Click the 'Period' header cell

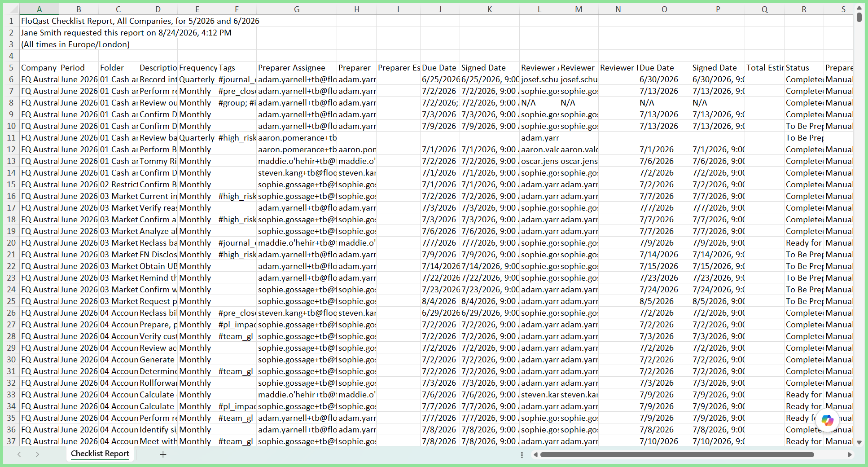click(79, 68)
